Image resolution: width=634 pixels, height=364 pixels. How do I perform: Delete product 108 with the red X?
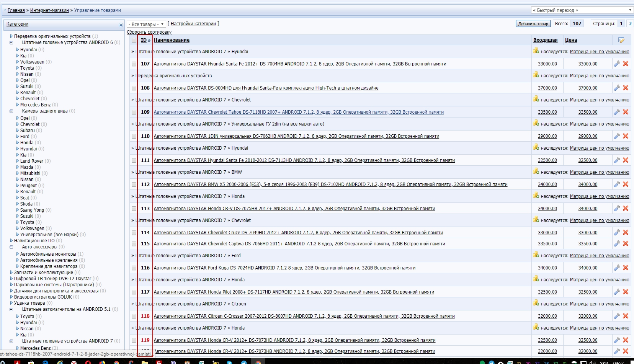tap(626, 88)
